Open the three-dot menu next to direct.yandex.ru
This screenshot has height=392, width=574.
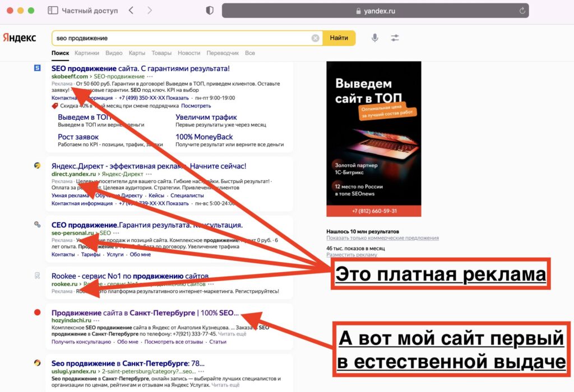pos(149,174)
